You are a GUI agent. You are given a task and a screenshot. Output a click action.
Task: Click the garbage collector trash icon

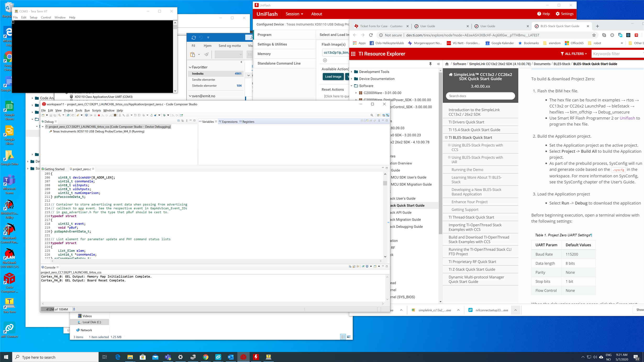click(74, 309)
